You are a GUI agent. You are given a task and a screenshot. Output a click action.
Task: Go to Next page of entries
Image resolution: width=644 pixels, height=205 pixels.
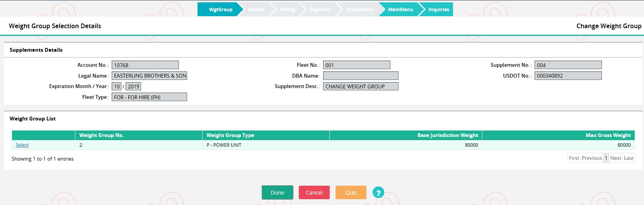(616, 158)
